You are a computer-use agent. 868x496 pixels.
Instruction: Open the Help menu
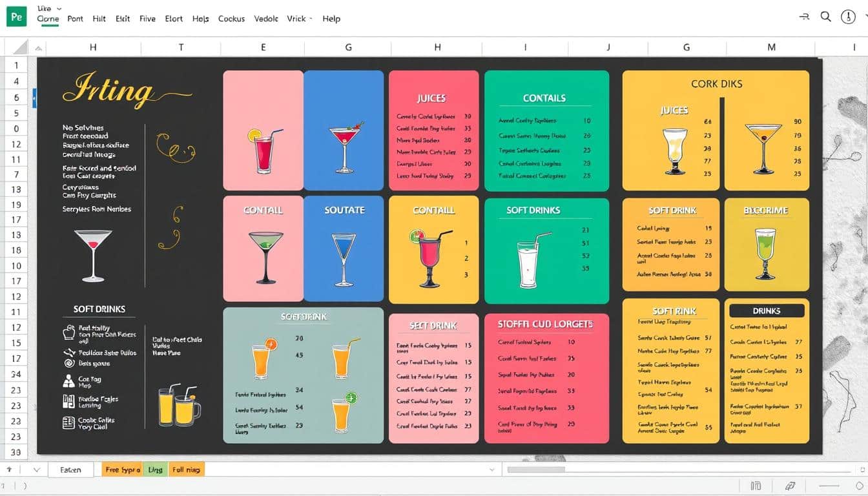point(331,19)
